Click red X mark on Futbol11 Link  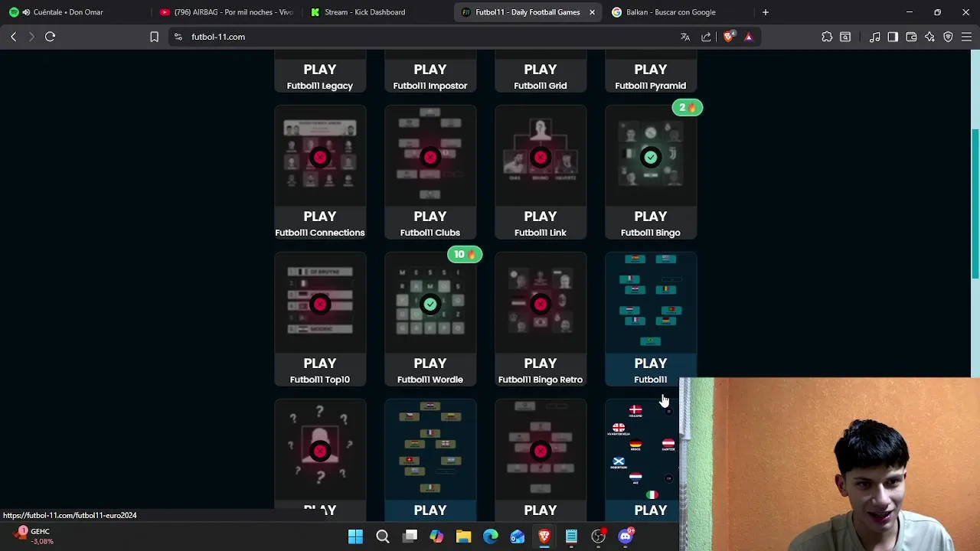(x=541, y=157)
